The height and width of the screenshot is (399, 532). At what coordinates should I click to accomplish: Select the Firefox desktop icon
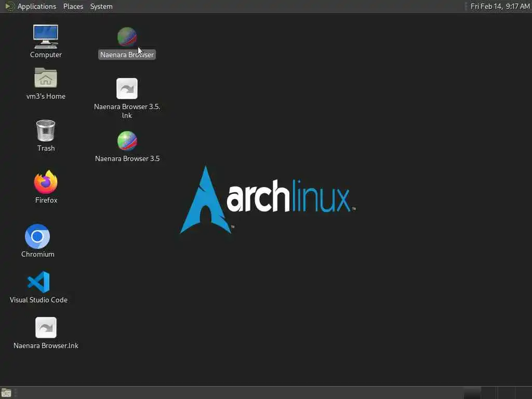46,182
